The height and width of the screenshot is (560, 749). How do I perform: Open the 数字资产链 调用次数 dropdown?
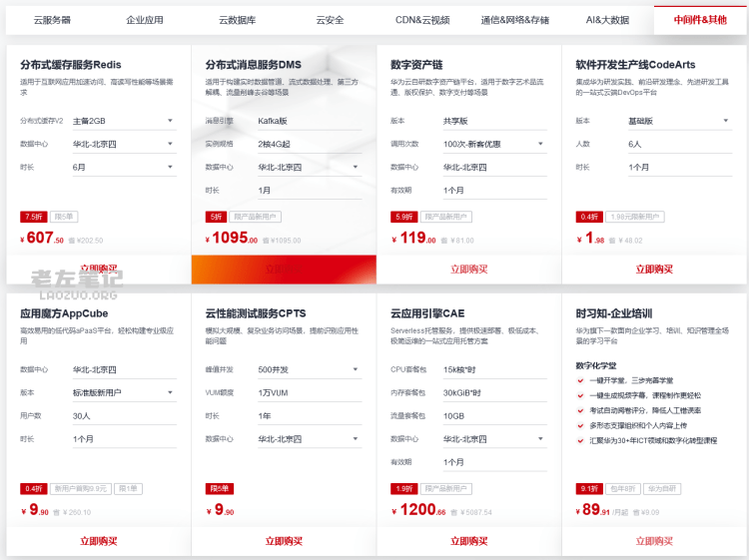tap(541, 144)
